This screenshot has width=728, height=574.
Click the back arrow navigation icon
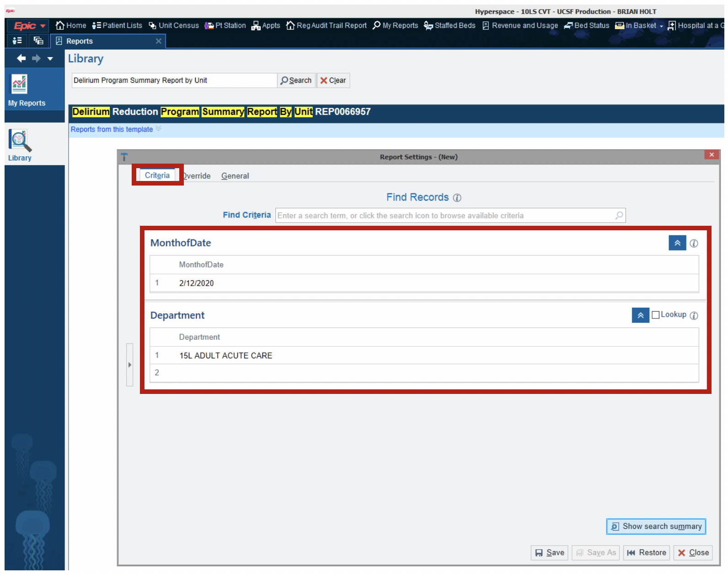pos(21,58)
